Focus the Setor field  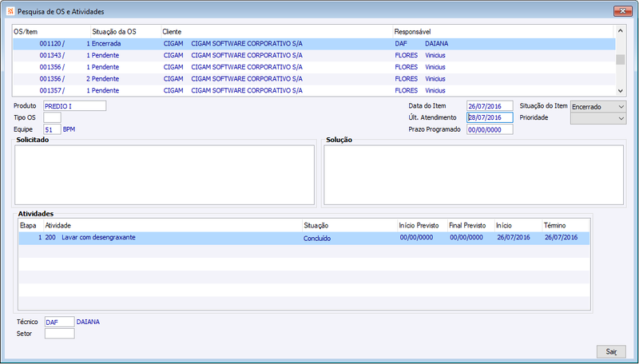pos(59,334)
